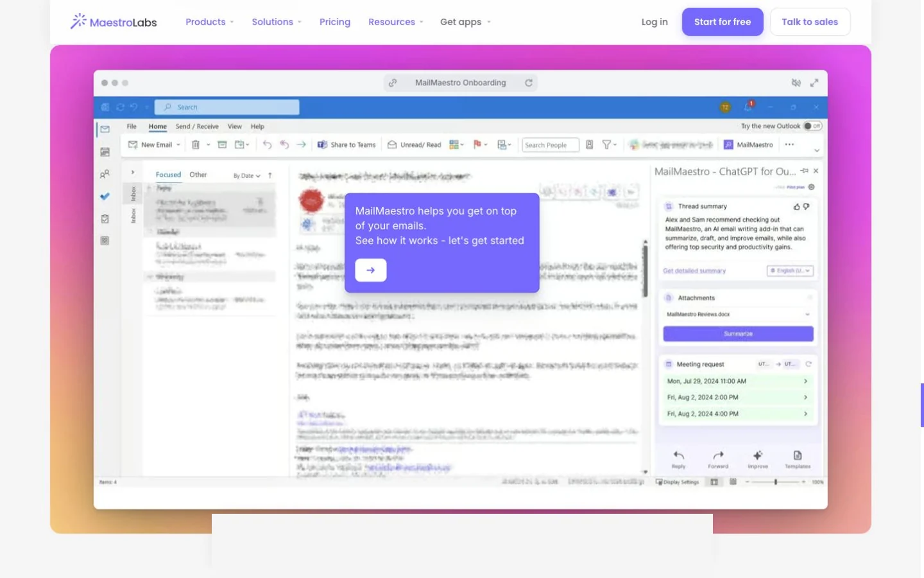The width and height of the screenshot is (924, 578).
Task: Click the Outlook Search field
Action: click(x=227, y=107)
